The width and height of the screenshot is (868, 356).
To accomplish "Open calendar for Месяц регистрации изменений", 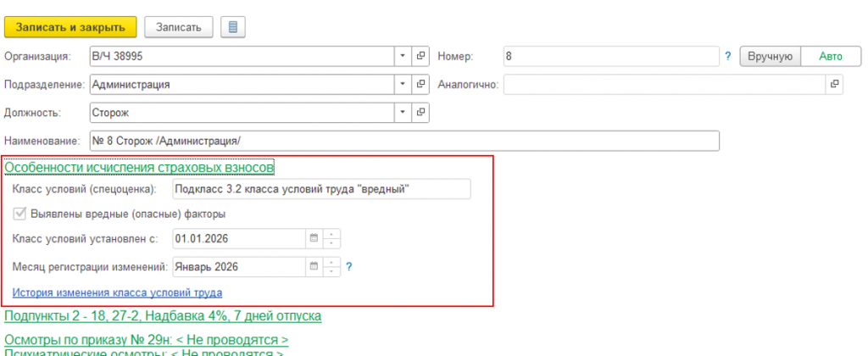I will pyautogui.click(x=314, y=266).
